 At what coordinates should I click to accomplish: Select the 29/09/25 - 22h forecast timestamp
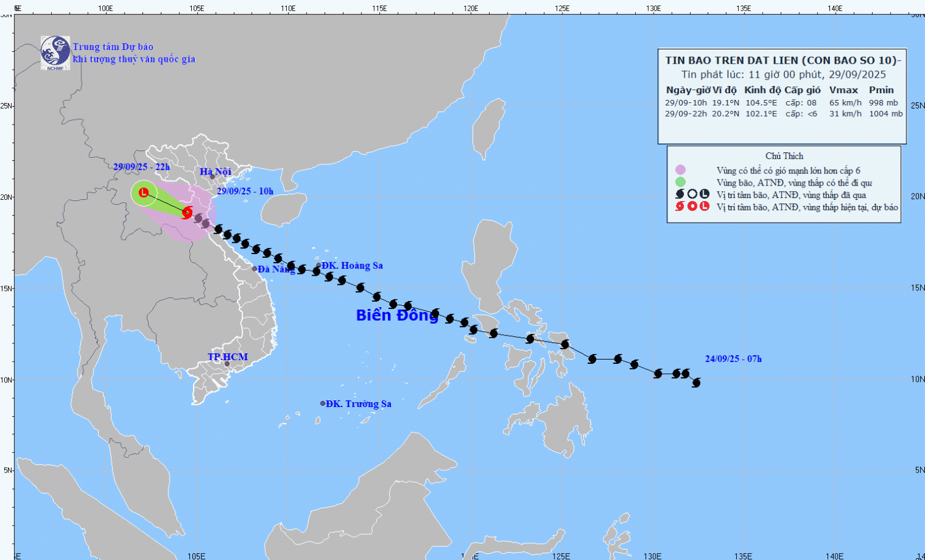pos(141,167)
